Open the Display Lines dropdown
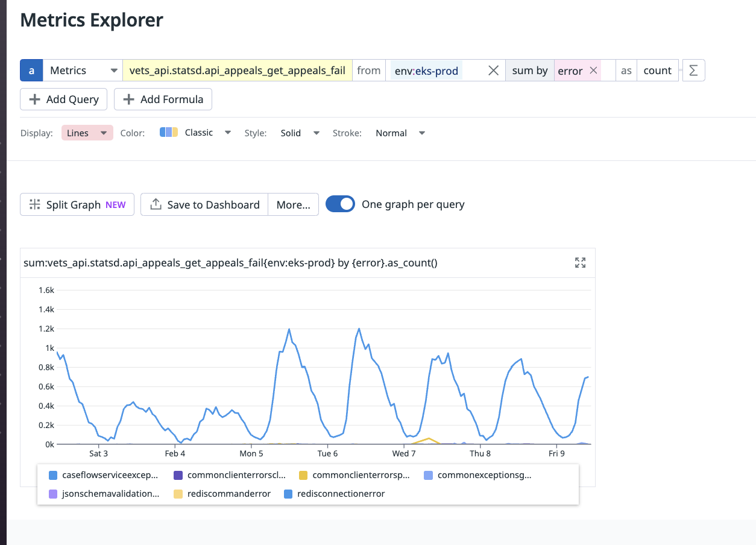Image resolution: width=756 pixels, height=545 pixels. tap(87, 133)
